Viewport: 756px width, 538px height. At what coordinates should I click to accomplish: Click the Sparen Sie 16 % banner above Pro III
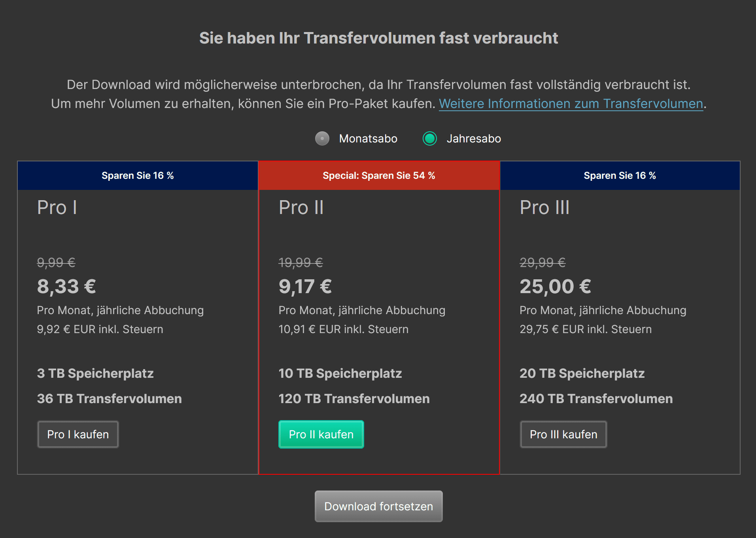click(620, 176)
